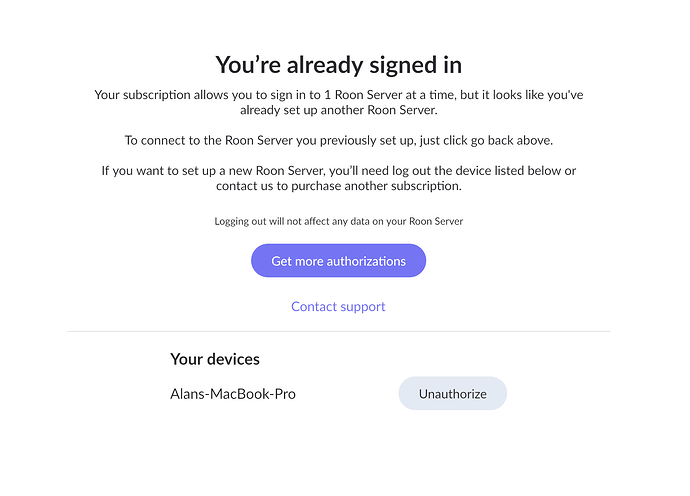This screenshot has height=496, width=690.
Task: Click the "Get more authorizations" button
Action: [338, 261]
